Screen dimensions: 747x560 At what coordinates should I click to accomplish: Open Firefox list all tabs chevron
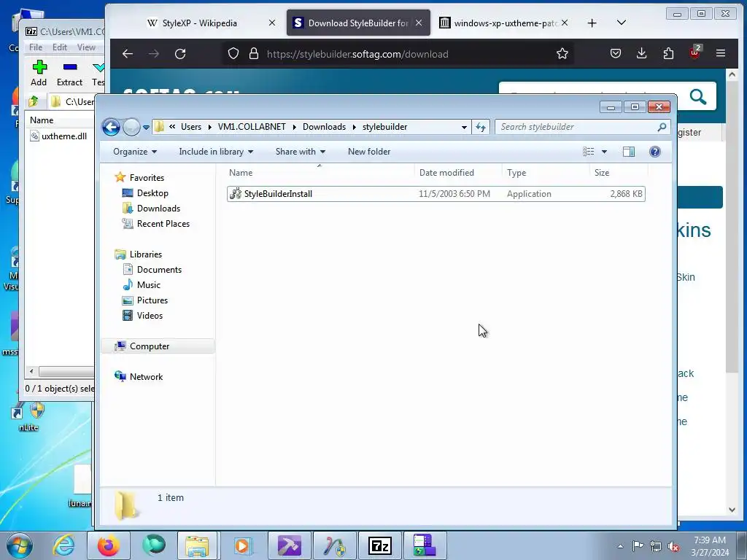coord(622,23)
